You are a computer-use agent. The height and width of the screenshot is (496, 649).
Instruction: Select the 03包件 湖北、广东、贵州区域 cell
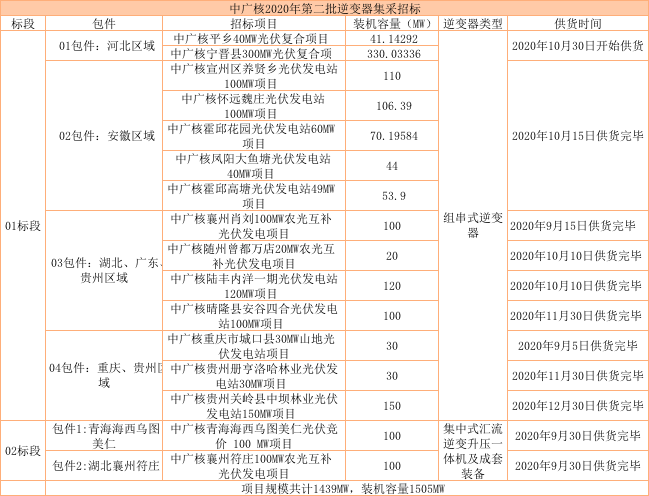pos(104,270)
